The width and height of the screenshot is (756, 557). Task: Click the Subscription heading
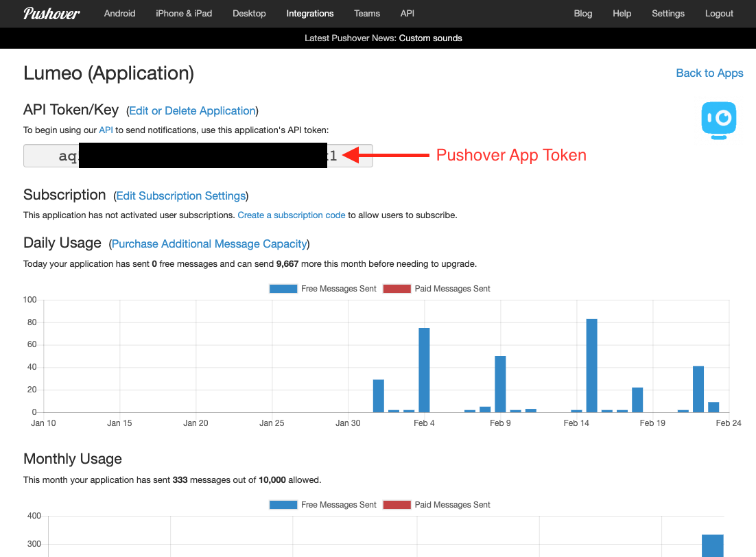[x=64, y=195]
